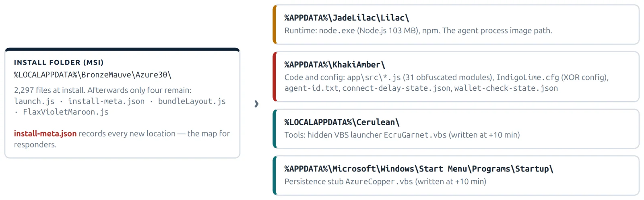Click the chevron arrow between panels
The image size is (644, 200).
pyautogui.click(x=256, y=104)
